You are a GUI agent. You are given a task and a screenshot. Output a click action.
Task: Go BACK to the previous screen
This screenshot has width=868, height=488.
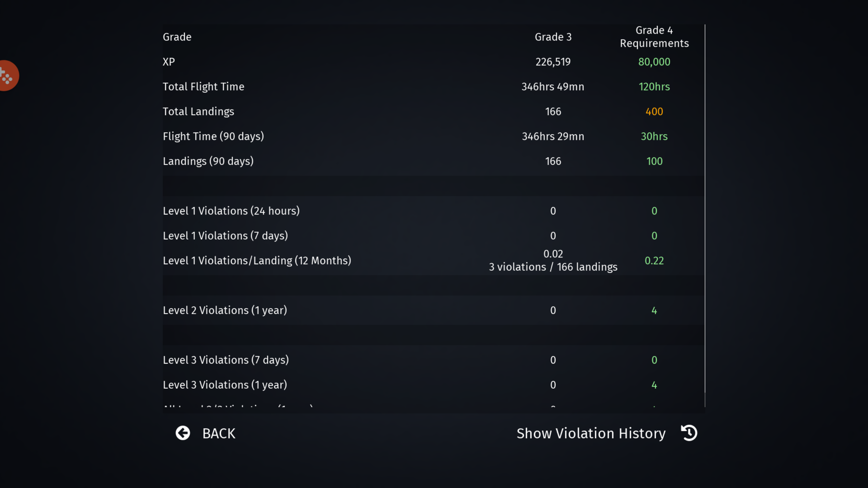(205, 433)
